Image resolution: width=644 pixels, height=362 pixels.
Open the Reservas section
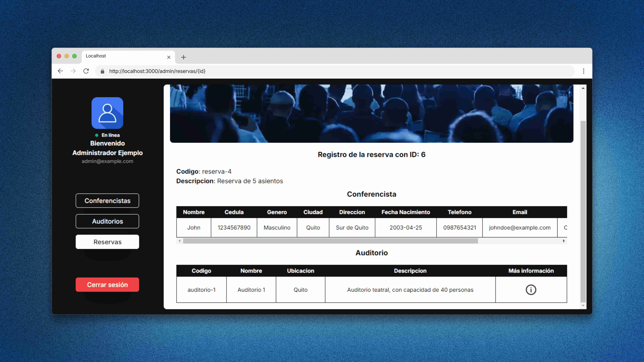[x=107, y=242]
